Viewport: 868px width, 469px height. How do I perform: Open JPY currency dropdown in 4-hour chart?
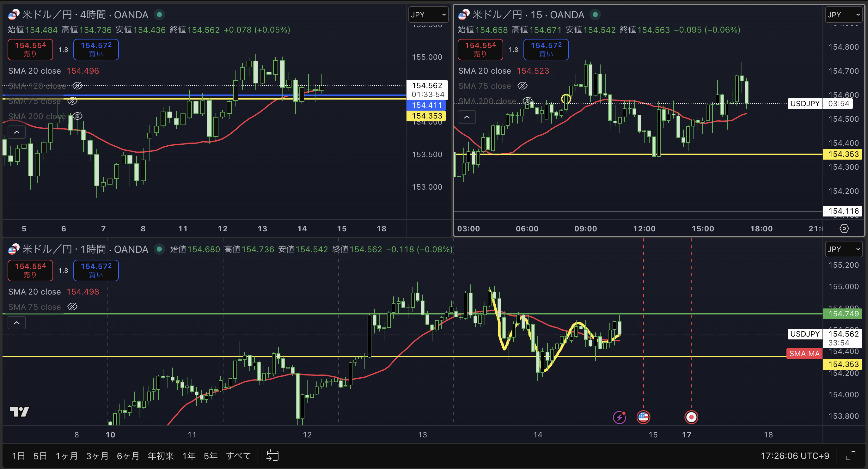pyautogui.click(x=428, y=15)
